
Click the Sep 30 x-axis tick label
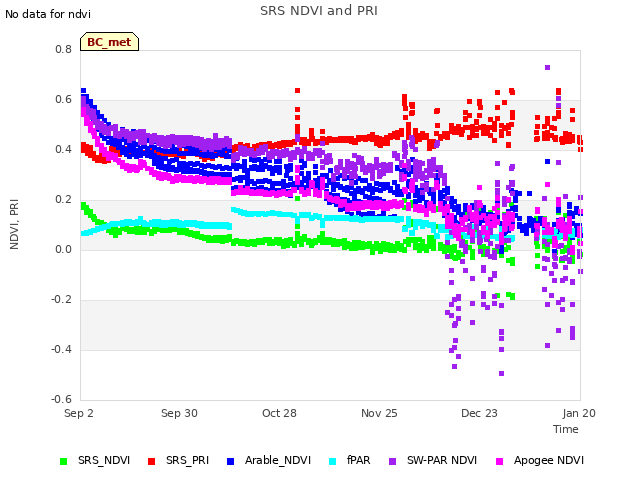(179, 413)
